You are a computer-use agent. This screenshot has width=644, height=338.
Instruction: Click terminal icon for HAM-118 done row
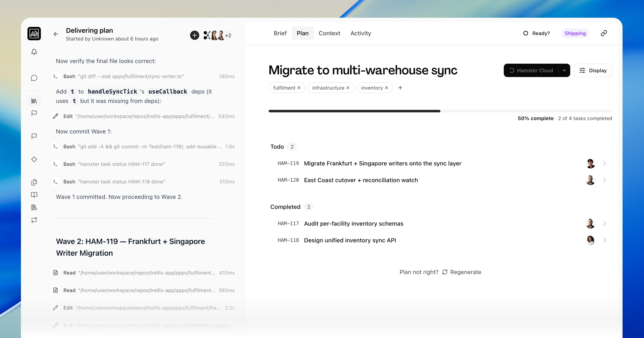(55, 182)
